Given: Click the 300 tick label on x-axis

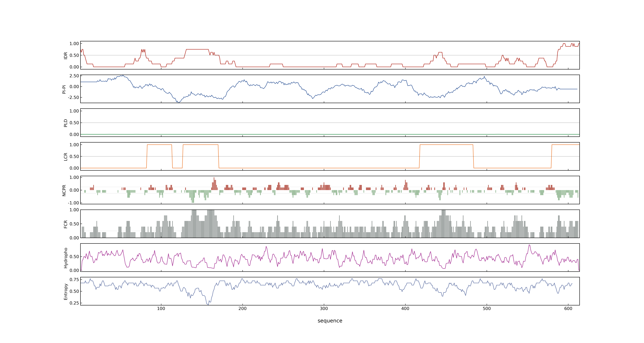Looking at the screenshot, I should coord(324,309).
